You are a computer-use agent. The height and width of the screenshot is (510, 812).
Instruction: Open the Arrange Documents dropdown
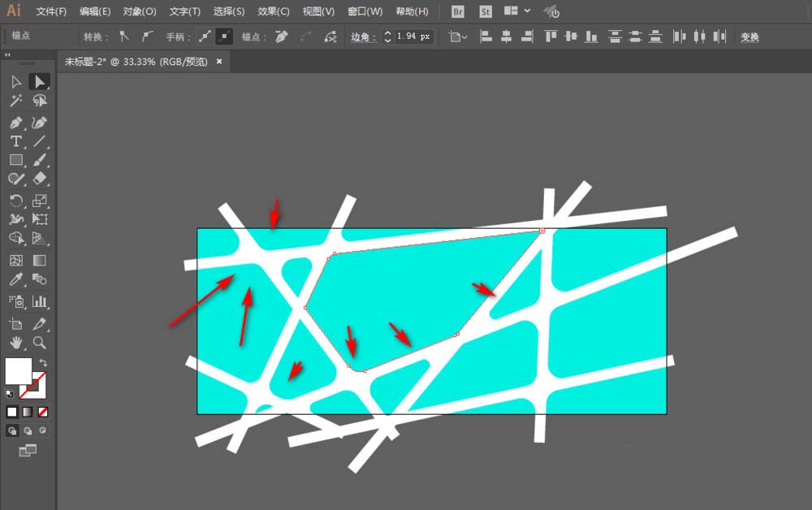(x=517, y=11)
